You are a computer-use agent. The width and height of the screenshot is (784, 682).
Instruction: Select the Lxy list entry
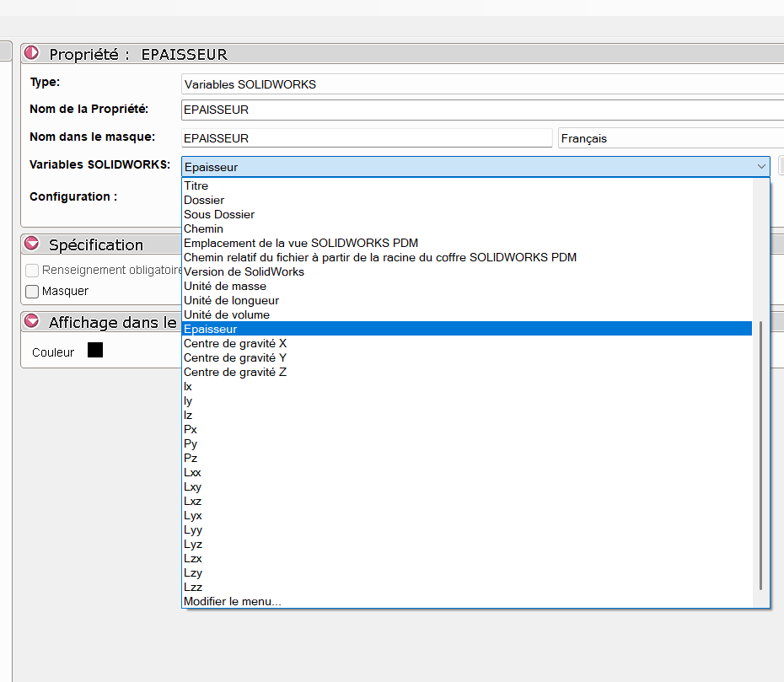[x=467, y=486]
